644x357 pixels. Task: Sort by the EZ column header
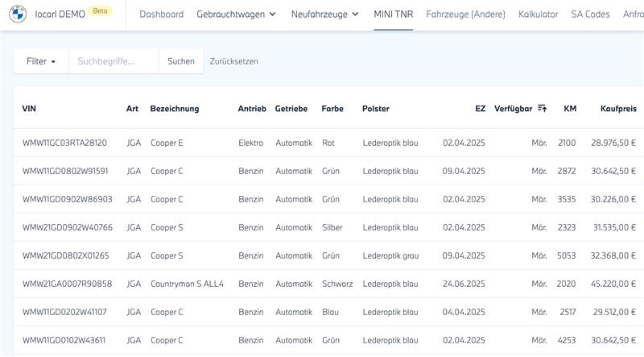pyautogui.click(x=480, y=109)
